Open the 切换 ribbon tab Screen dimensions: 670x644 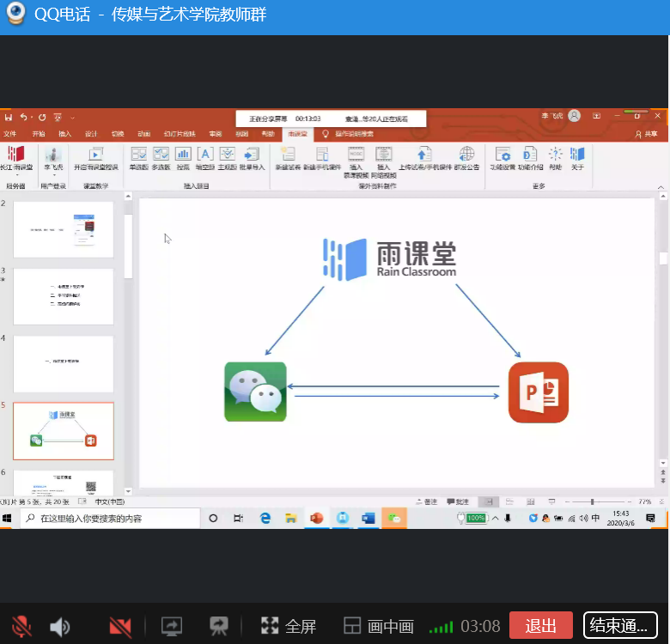118,134
